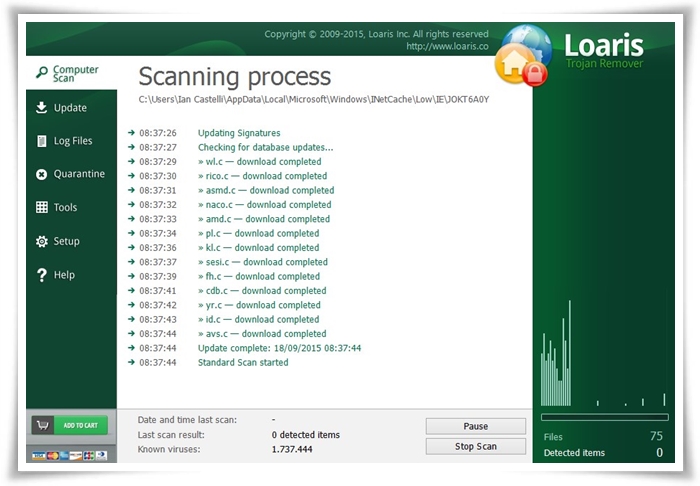700x486 pixels.
Task: Click the Update download arrow icon
Action: click(x=42, y=108)
